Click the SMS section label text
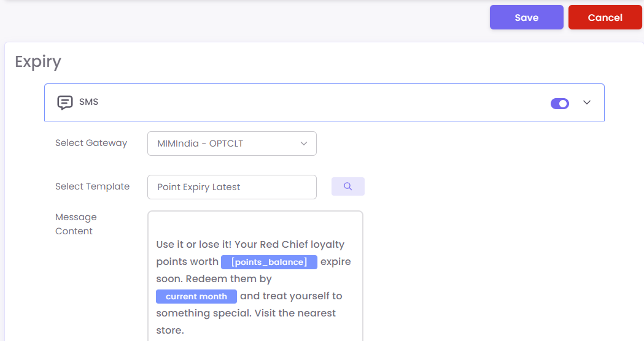The width and height of the screenshot is (644, 341). [x=89, y=102]
